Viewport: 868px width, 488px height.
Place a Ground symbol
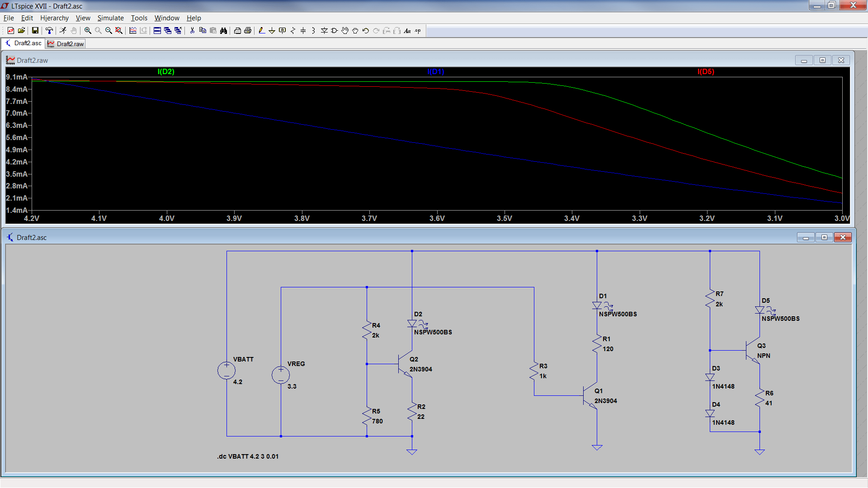pos(272,31)
